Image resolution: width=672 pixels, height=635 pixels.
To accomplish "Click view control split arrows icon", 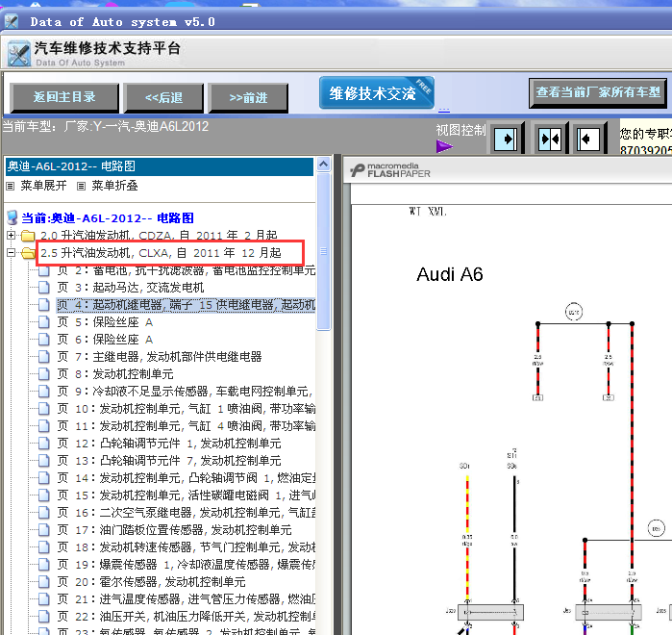I will pyautogui.click(x=550, y=139).
